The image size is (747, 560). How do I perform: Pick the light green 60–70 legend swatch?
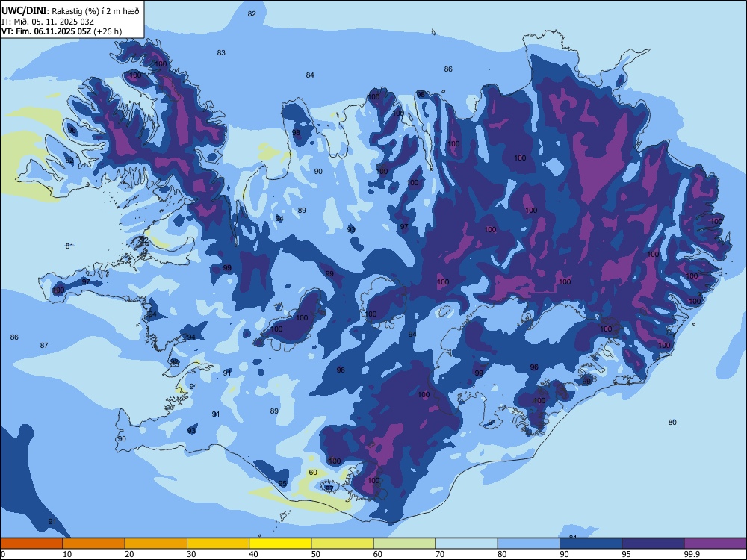[404, 544]
